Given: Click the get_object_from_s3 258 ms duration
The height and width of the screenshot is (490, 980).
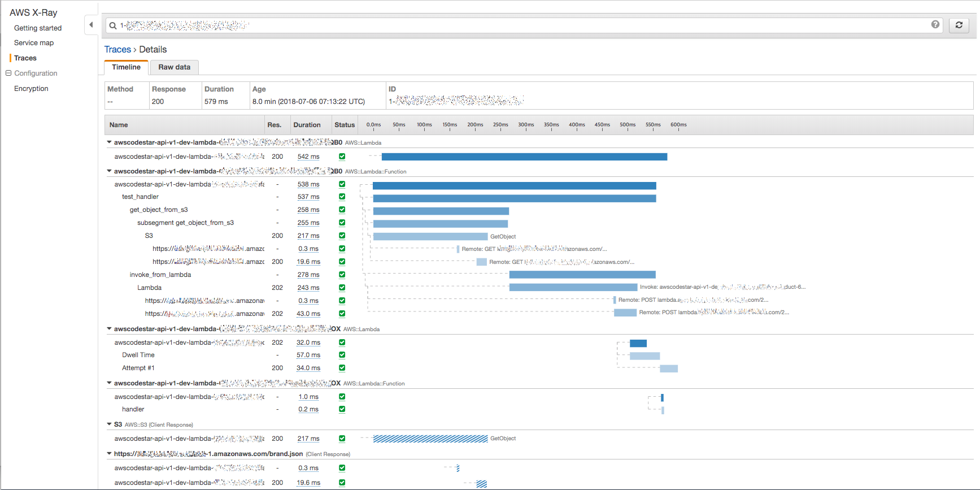Looking at the screenshot, I should (x=308, y=210).
